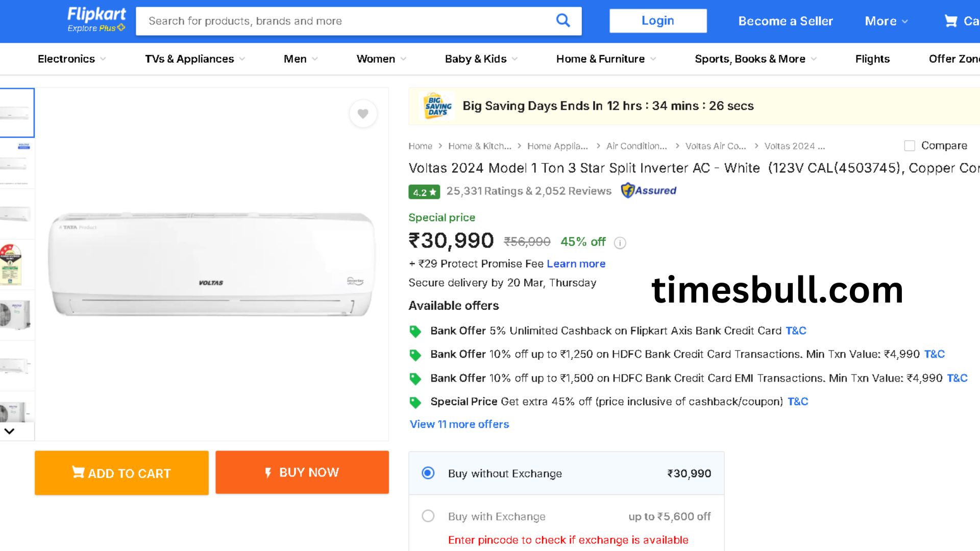Click the price info icon
Viewport: 980px width, 551px height.
pyautogui.click(x=620, y=243)
